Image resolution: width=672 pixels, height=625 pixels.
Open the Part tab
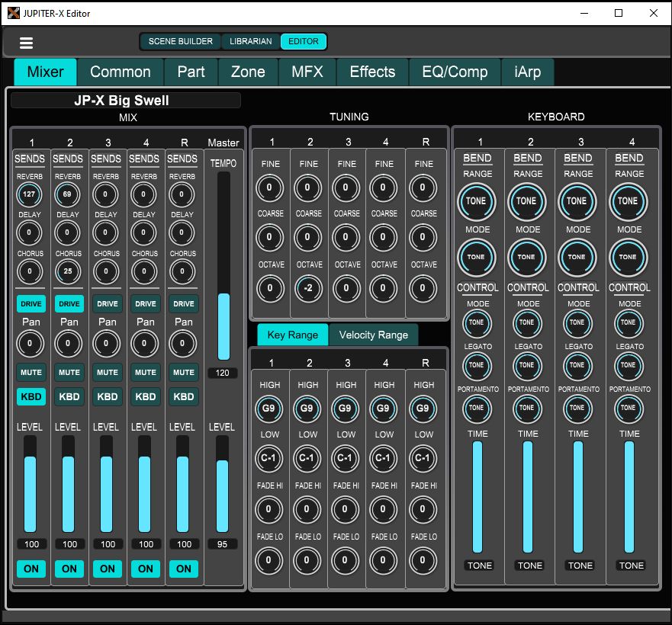pos(191,72)
